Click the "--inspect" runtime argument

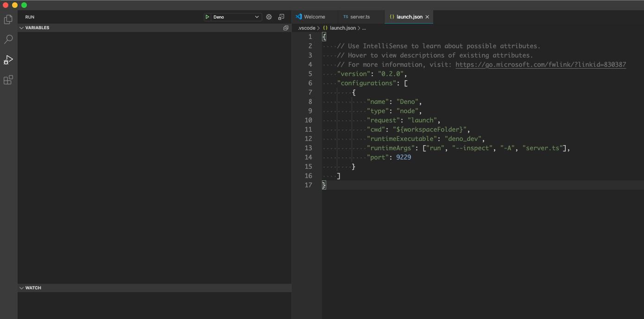point(472,148)
